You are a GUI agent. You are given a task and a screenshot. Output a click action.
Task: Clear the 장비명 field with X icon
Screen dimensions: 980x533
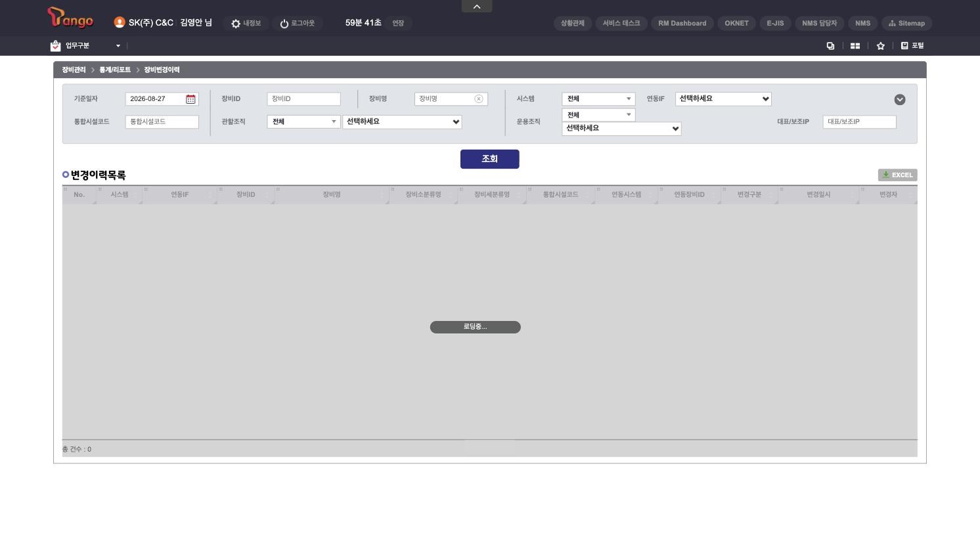click(479, 99)
